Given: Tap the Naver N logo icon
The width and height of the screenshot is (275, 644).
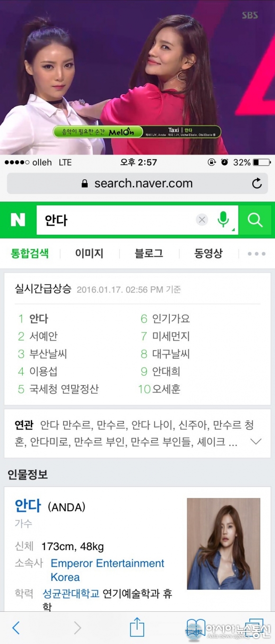Looking at the screenshot, I should point(18,220).
